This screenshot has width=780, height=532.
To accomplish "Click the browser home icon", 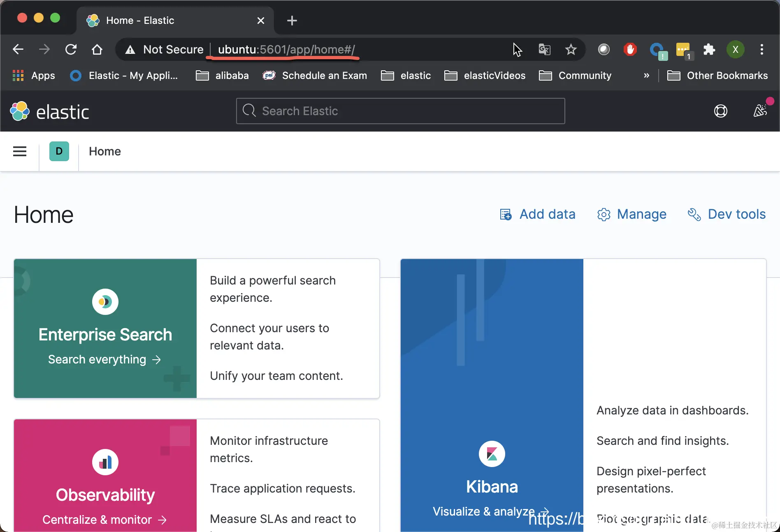I will [x=97, y=49].
